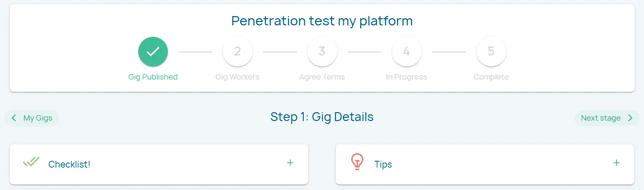The width and height of the screenshot is (644, 190).
Task: Click the double-check Checklist icon
Action: [31, 162]
